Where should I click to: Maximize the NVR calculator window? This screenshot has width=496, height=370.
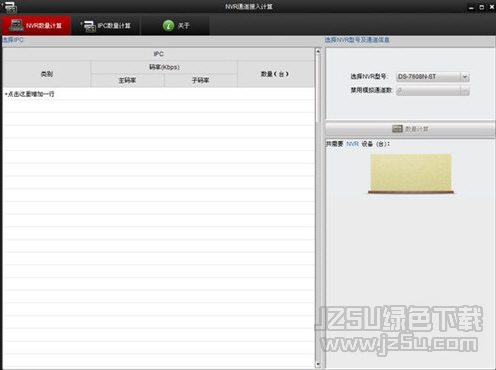(481, 7)
